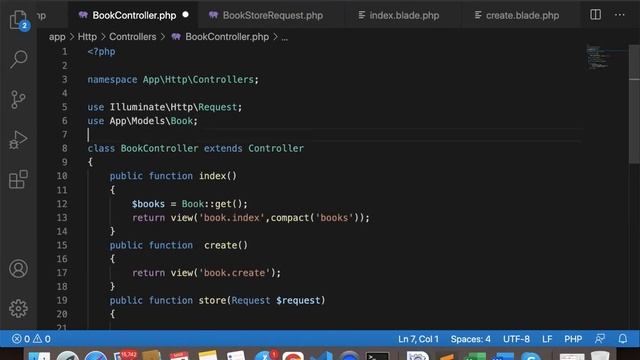Click the '<?php' opening tag
Screen dimensions: 640x360
101,52
